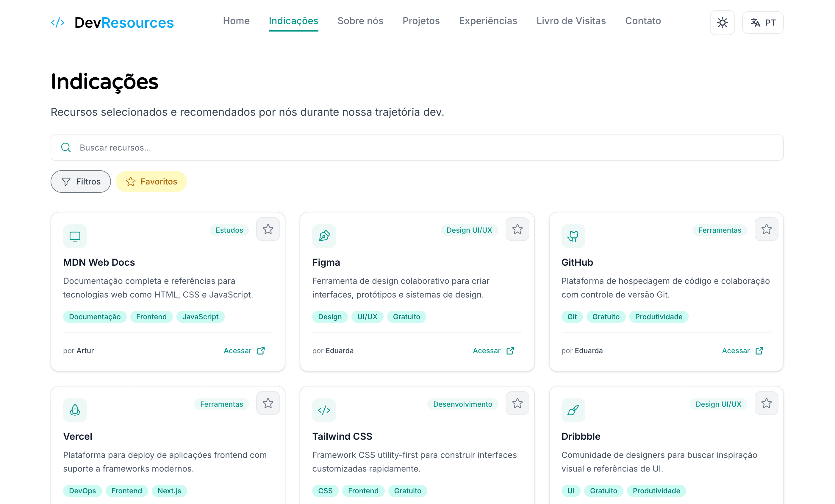The image size is (835, 504).
Task: Click the Tailwind CSS card title
Action: [342, 436]
